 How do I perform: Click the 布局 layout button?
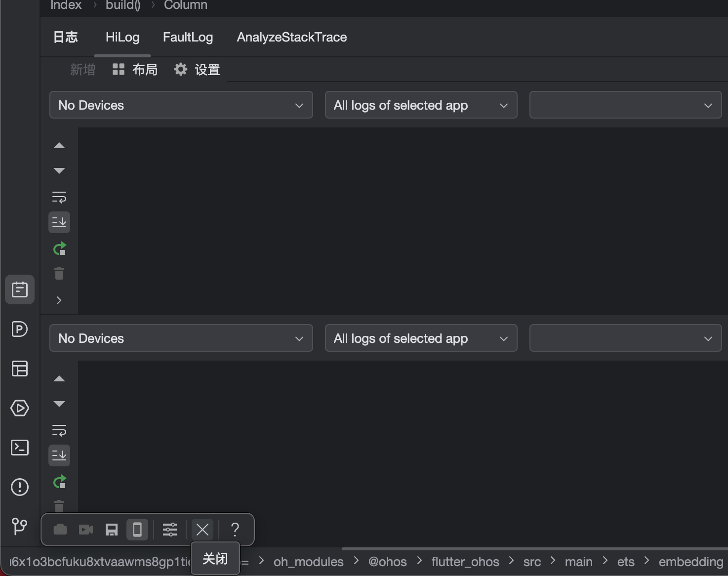[x=135, y=70]
